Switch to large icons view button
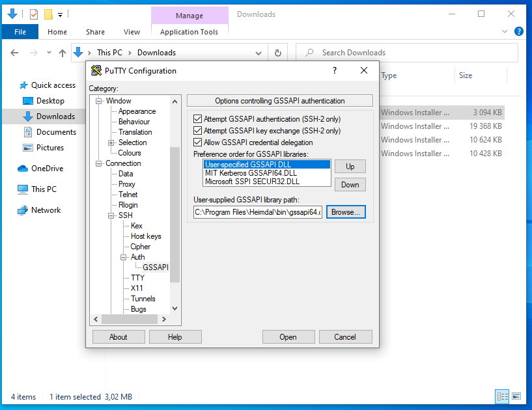Image resolution: width=532 pixels, height=410 pixels. coord(516,396)
